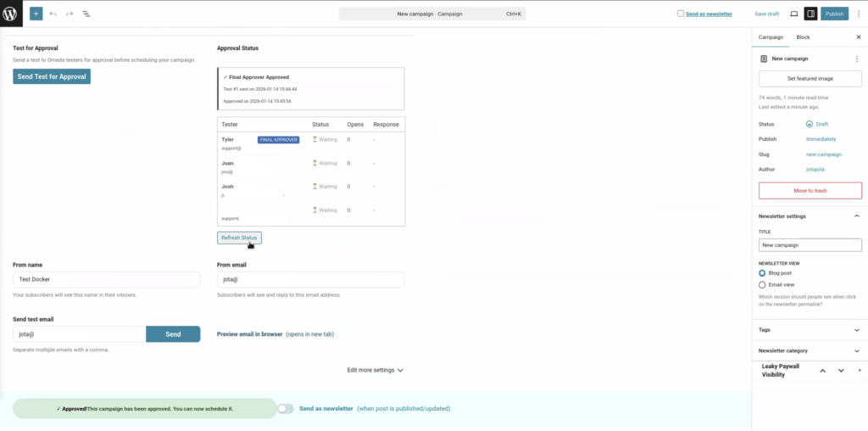Open the top bar options menu
Screen dimensions: 868x431
858,14
